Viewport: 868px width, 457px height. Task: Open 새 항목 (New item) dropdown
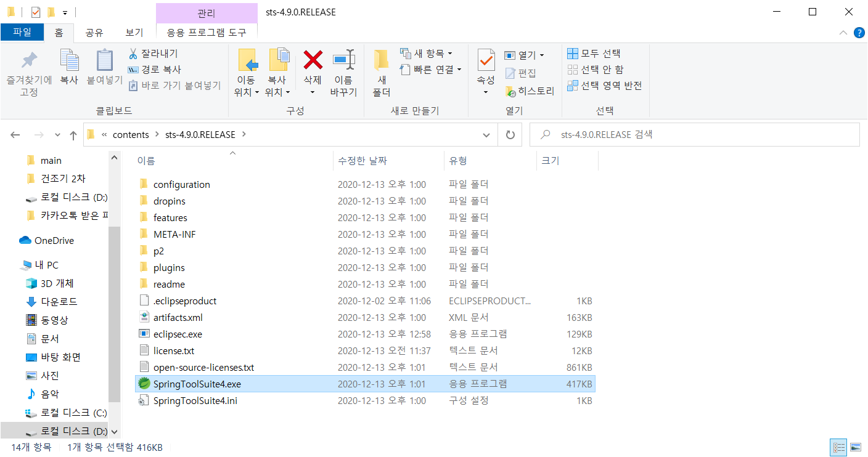pyautogui.click(x=426, y=54)
